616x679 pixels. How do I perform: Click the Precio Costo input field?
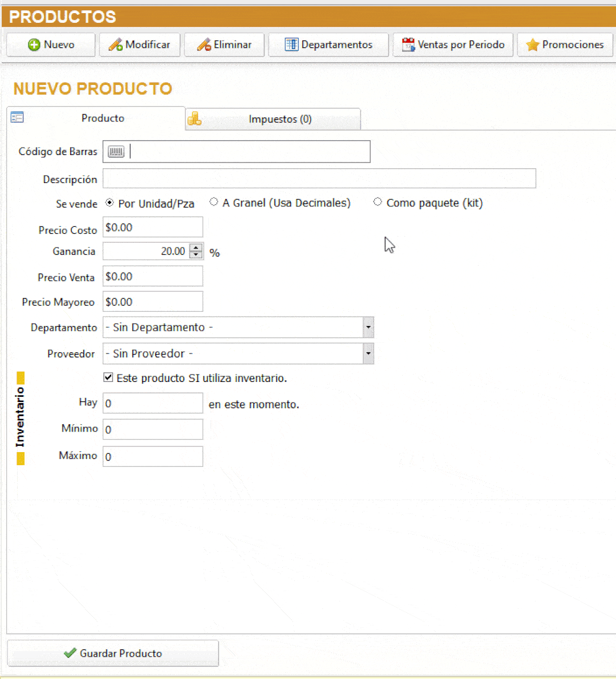153,227
